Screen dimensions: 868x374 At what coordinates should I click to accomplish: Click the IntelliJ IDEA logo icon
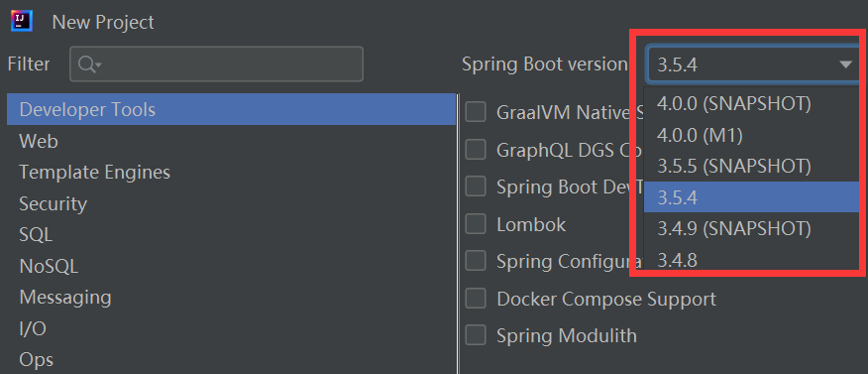click(x=22, y=21)
